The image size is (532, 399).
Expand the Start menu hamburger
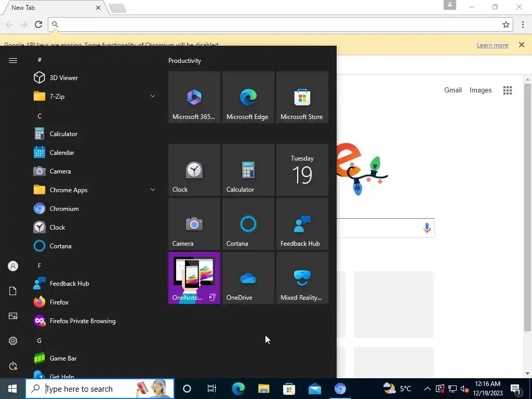(13, 60)
